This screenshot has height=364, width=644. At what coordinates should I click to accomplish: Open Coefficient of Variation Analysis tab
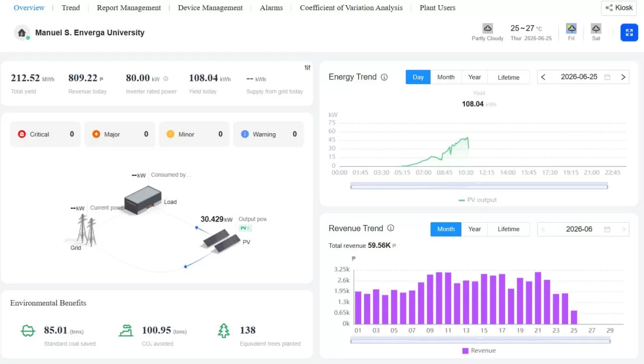point(351,8)
